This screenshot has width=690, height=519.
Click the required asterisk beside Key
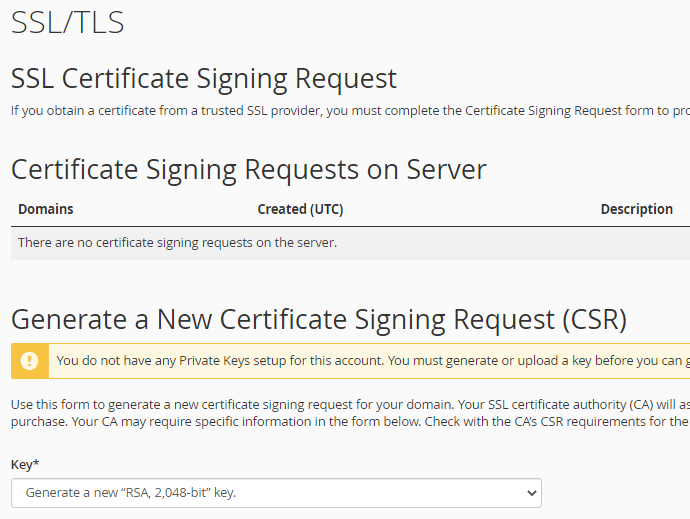pos(36,464)
